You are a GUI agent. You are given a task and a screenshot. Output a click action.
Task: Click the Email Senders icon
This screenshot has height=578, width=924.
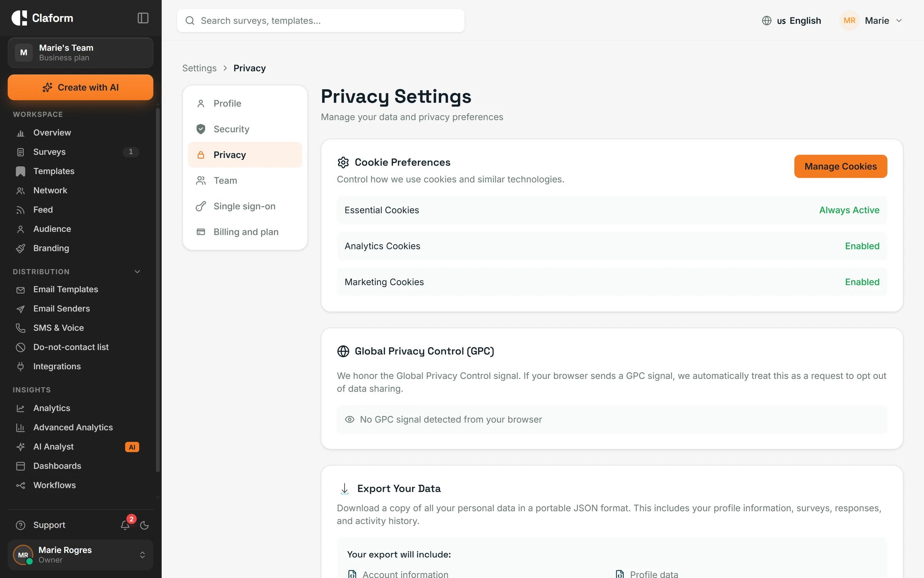[x=20, y=309]
